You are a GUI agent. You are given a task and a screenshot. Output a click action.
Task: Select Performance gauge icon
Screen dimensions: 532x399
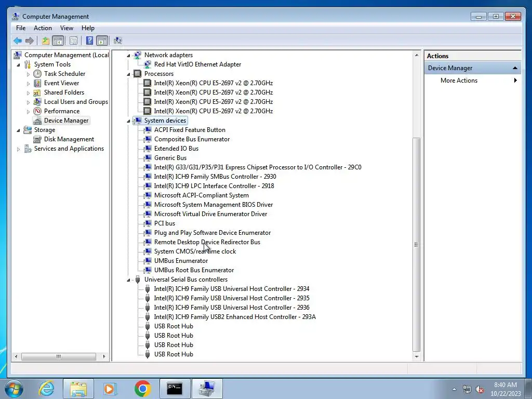point(37,111)
